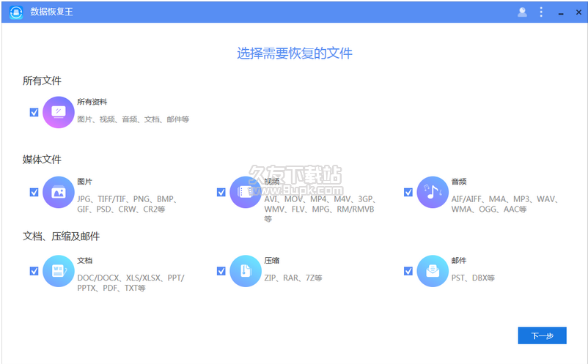
Task: Click the 压缩 label text
Action: pyautogui.click(x=272, y=260)
